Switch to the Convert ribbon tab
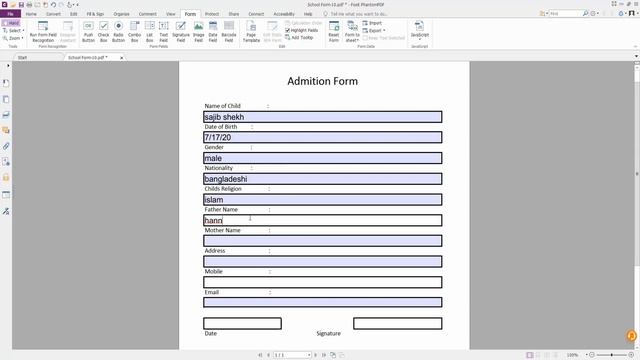This screenshot has width=640, height=360. coord(53,14)
